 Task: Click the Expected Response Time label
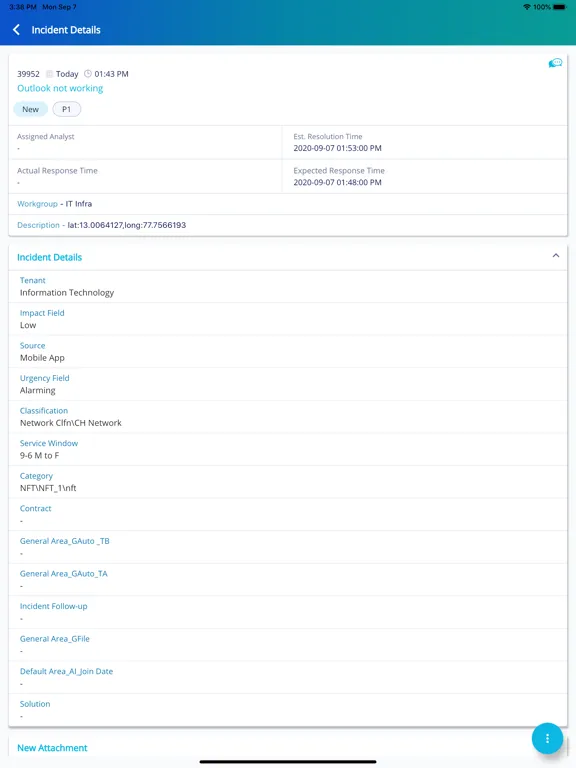click(x=339, y=171)
